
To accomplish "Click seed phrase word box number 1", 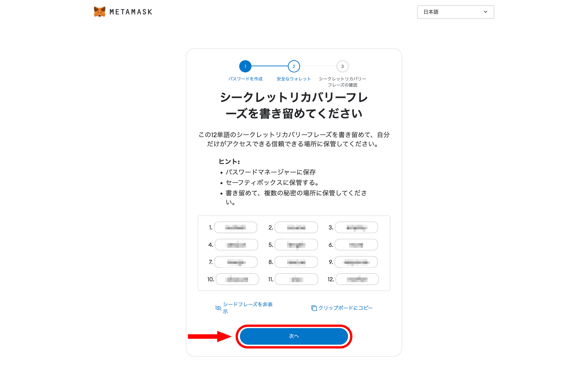I will click(x=235, y=227).
